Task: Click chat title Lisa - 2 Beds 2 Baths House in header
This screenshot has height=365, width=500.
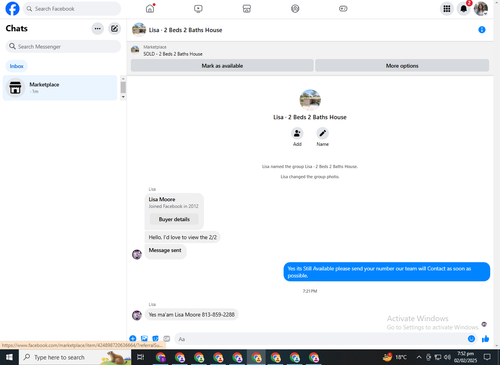Action: coord(185,30)
